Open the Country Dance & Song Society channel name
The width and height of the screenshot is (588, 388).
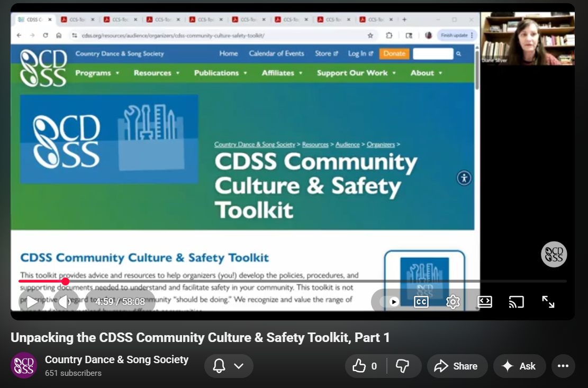[x=116, y=359]
